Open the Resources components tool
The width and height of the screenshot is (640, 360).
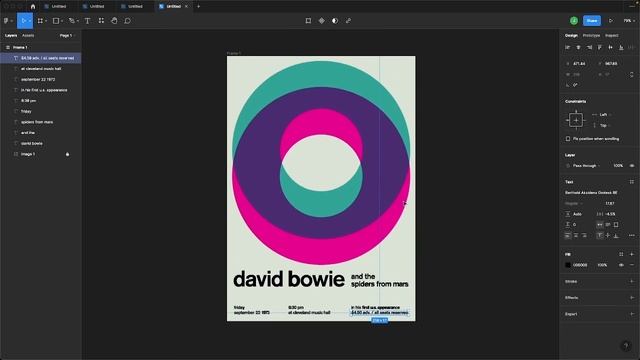tap(101, 20)
